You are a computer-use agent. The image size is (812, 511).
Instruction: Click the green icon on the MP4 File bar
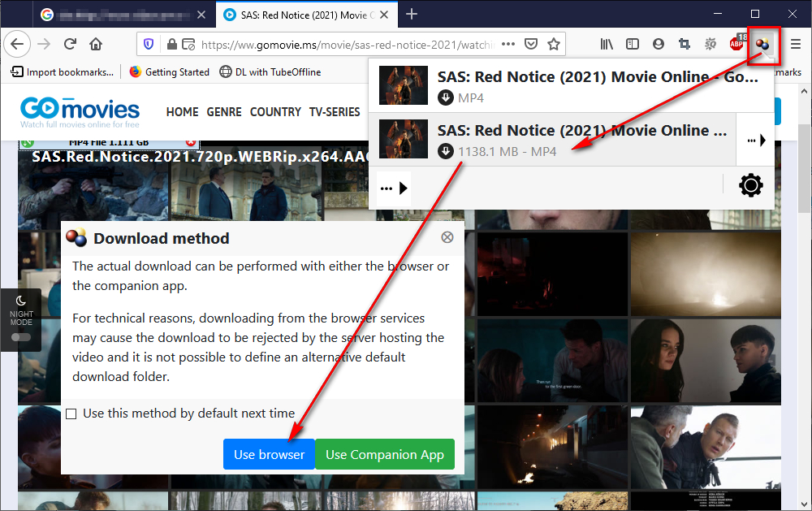[28, 142]
